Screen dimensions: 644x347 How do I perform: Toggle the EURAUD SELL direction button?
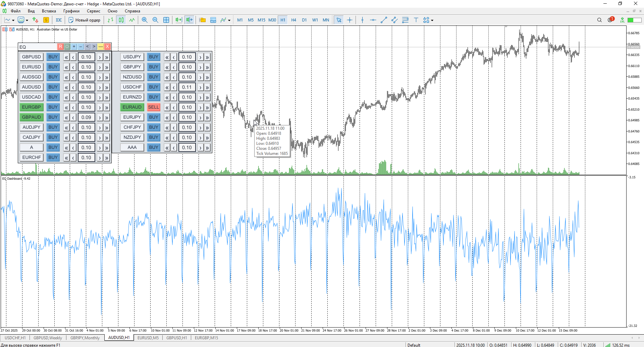[154, 107]
